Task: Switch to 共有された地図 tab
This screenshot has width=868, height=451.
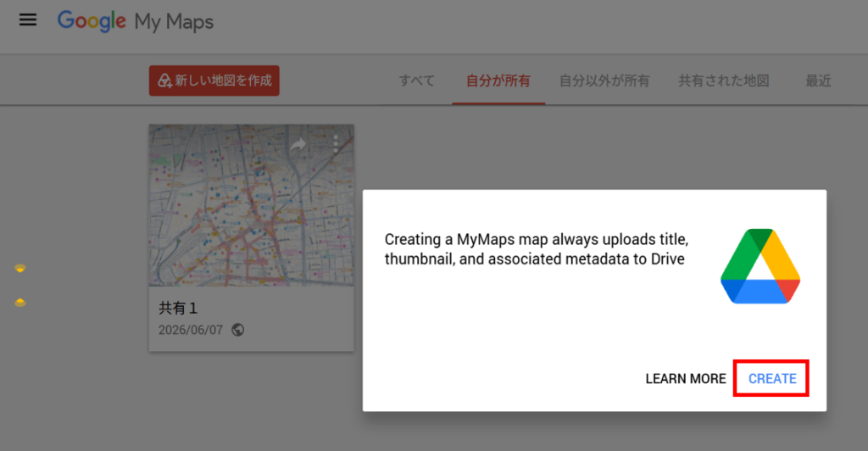Action: pos(724,81)
